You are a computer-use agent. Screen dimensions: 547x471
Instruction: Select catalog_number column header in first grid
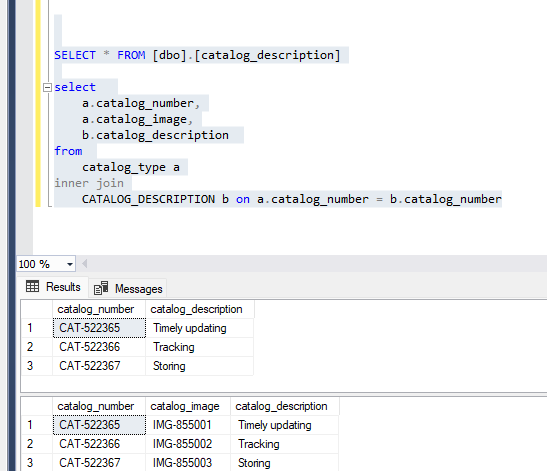(x=99, y=309)
